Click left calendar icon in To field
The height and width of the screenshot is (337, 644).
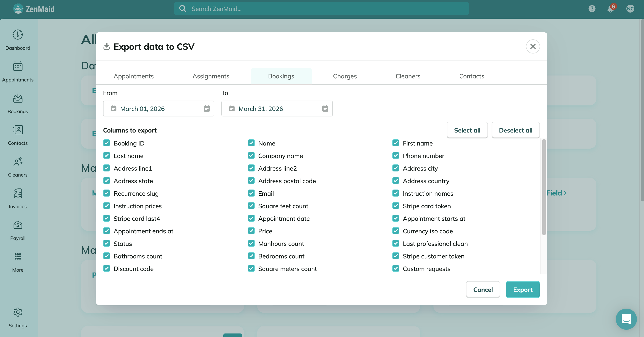[x=232, y=109]
